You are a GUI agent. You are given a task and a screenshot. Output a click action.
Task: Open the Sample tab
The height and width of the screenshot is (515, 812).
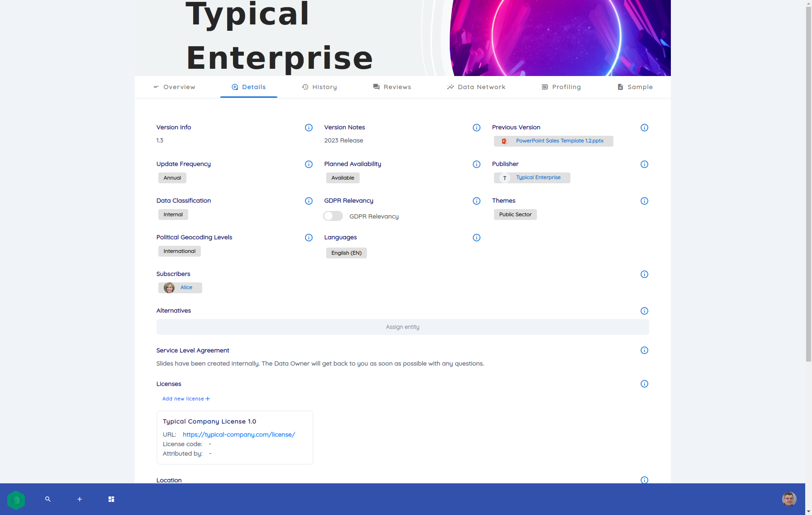635,87
